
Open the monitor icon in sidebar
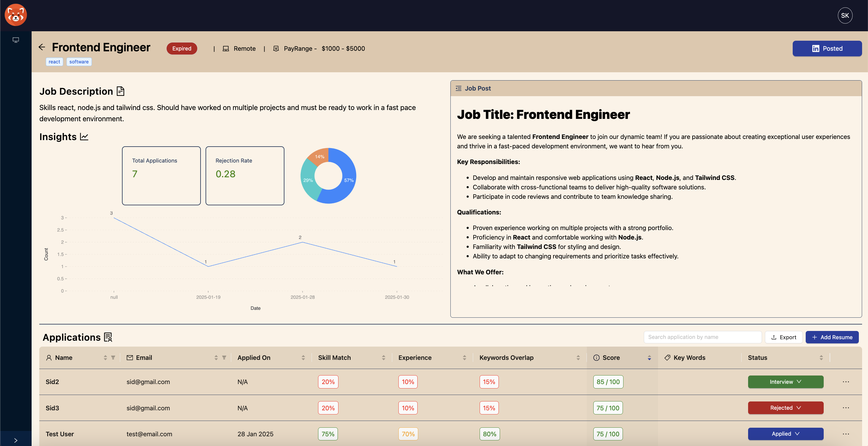coord(15,40)
